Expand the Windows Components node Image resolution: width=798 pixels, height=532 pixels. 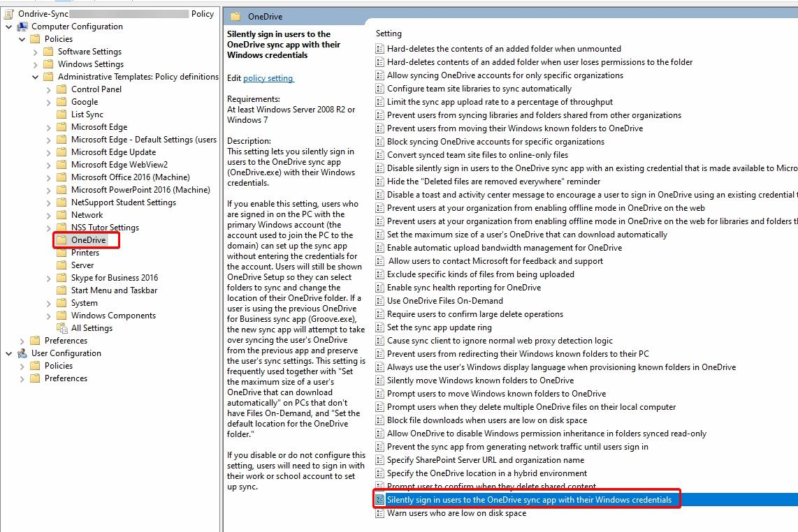click(x=48, y=316)
